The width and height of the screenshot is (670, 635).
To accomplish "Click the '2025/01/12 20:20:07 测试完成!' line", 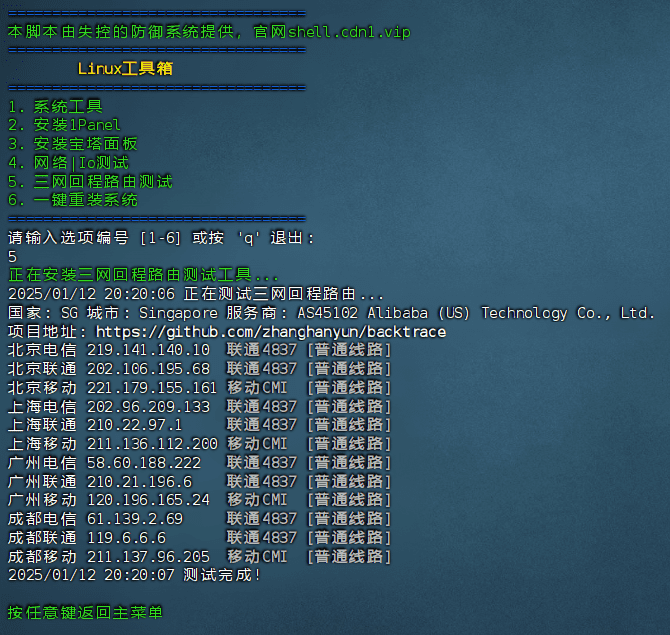I will pos(134,575).
